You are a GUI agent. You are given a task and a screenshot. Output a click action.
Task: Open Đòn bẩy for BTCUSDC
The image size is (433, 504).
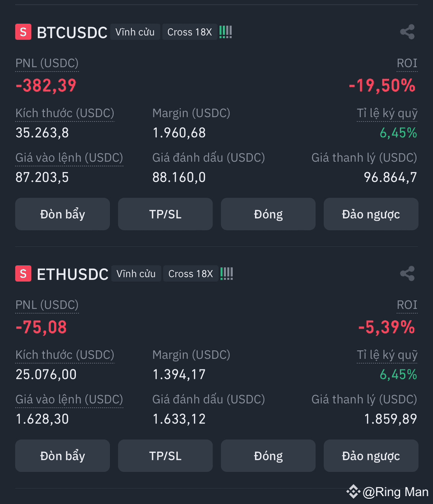tap(62, 214)
